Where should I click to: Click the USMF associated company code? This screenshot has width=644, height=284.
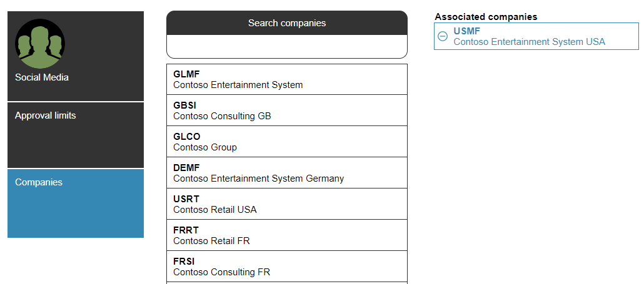(x=466, y=31)
